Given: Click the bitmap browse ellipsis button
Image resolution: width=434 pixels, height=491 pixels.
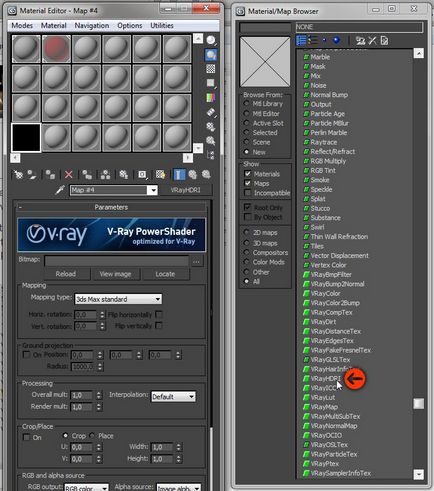Looking at the screenshot, I should point(196,262).
